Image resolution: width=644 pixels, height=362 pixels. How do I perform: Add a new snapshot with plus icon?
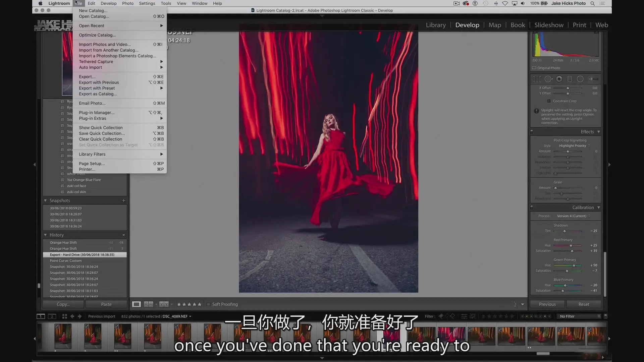click(123, 201)
